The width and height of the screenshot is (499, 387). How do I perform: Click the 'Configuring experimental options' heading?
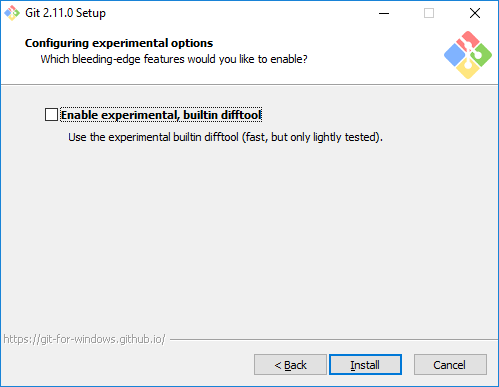click(119, 43)
